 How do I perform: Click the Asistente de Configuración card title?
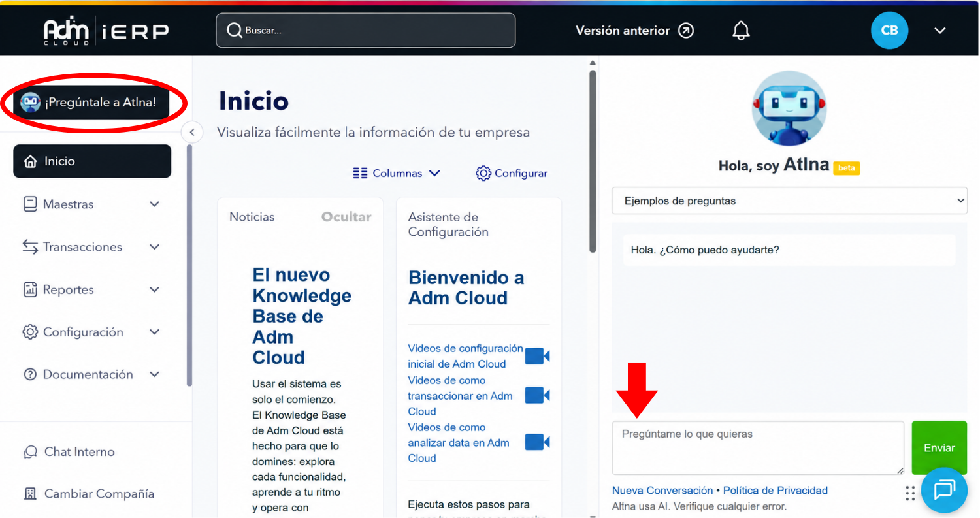tap(448, 224)
